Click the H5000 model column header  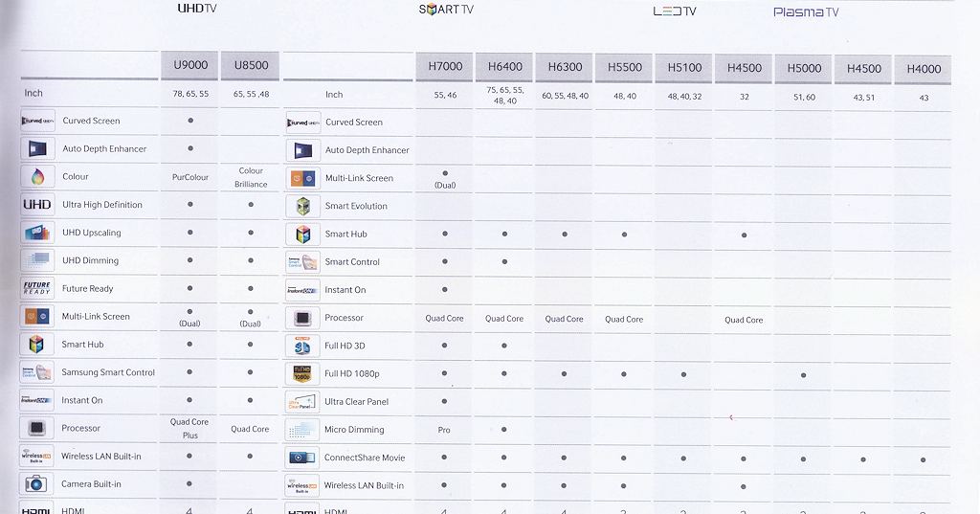tap(804, 68)
